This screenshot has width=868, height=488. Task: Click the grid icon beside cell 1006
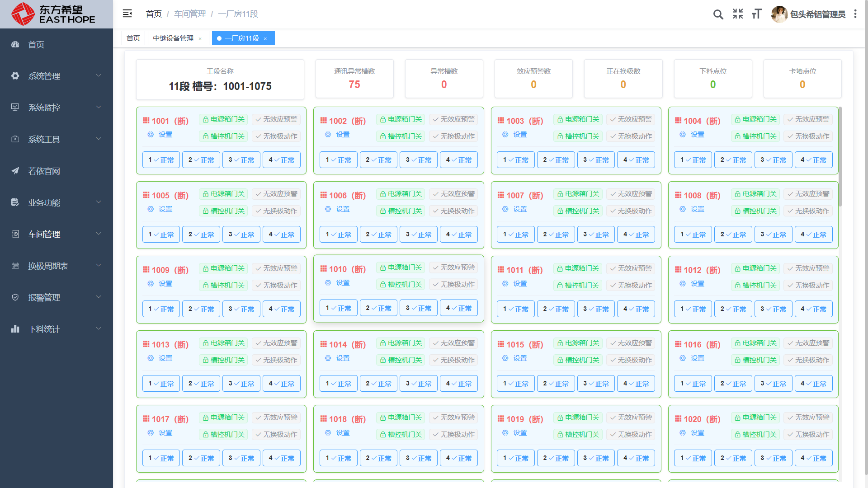(x=324, y=195)
